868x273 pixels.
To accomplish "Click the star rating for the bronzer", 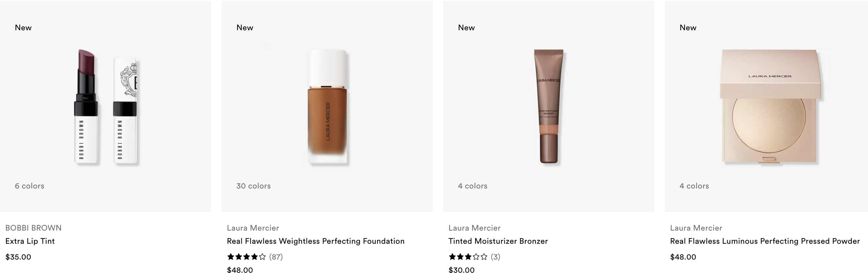I will (468, 257).
